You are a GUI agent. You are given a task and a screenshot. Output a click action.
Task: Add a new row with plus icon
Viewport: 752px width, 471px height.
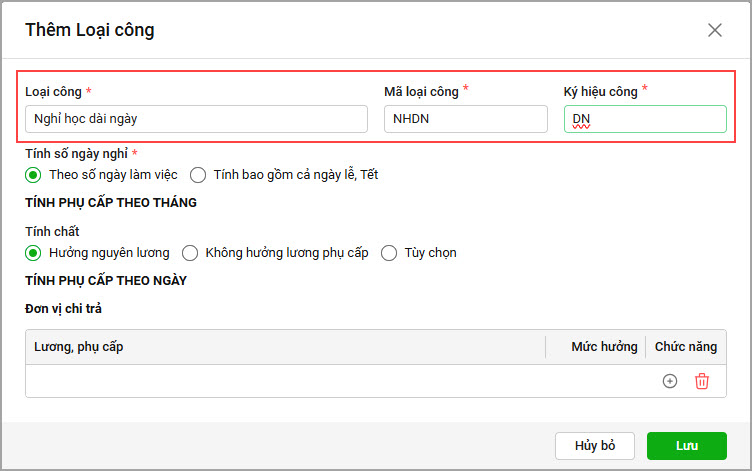(670, 381)
